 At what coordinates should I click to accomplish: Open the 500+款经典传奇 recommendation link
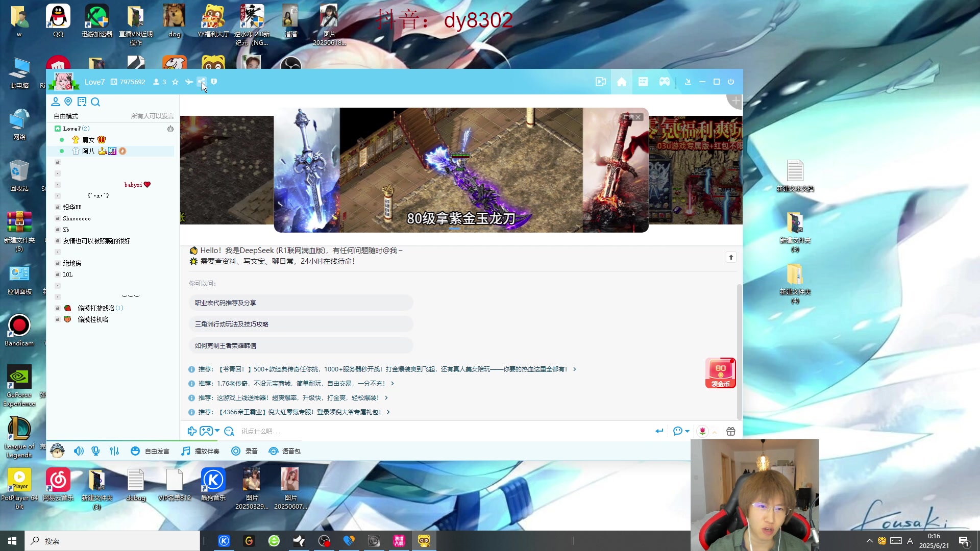[382, 369]
